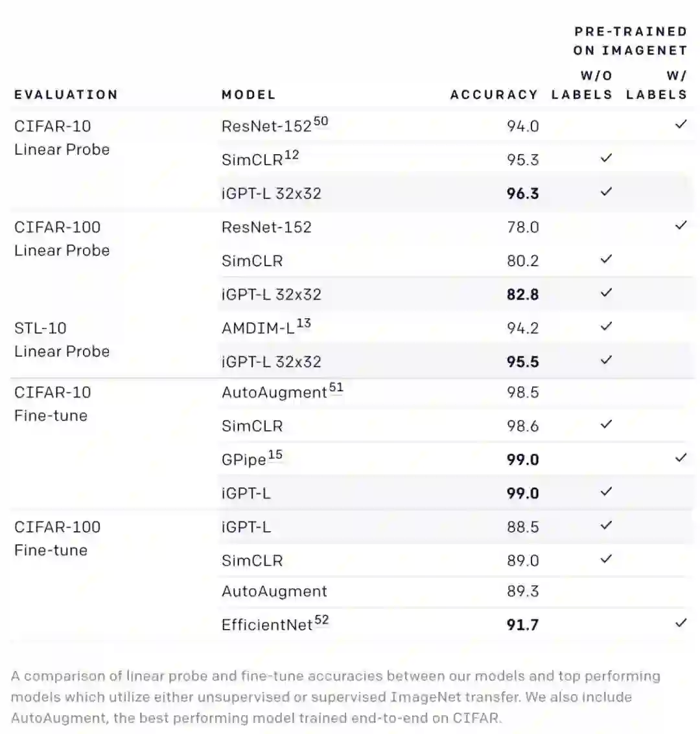The width and height of the screenshot is (700, 734).
Task: Click the checkmark in the GPipe row
Action: point(681,458)
